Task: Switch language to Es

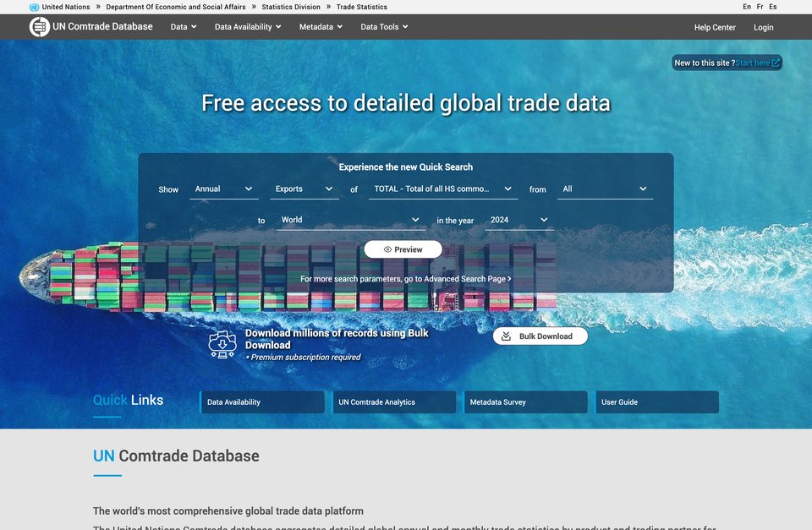Action: 772,7
